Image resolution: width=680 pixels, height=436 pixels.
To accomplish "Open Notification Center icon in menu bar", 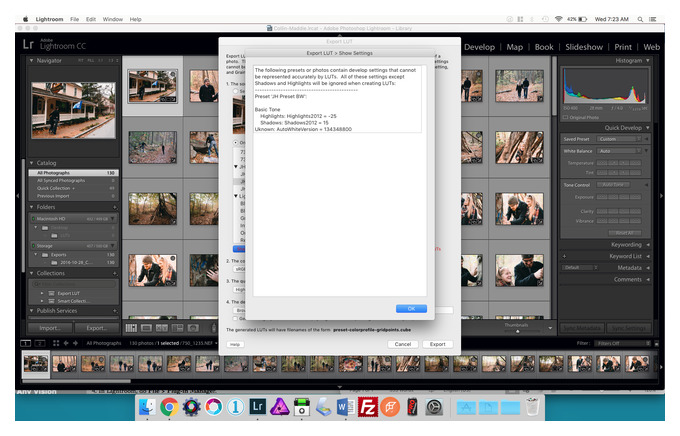I will [x=653, y=19].
